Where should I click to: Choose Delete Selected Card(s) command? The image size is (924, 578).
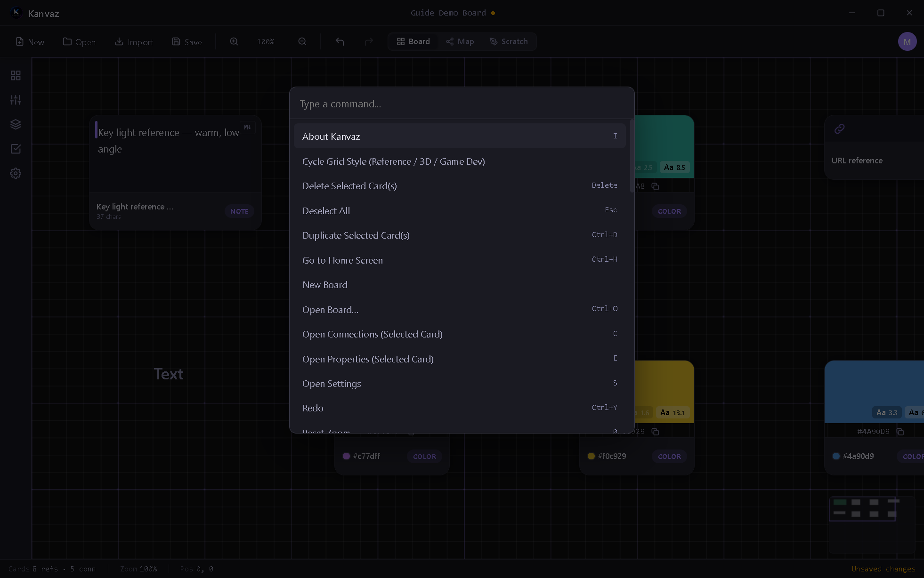[x=460, y=185]
